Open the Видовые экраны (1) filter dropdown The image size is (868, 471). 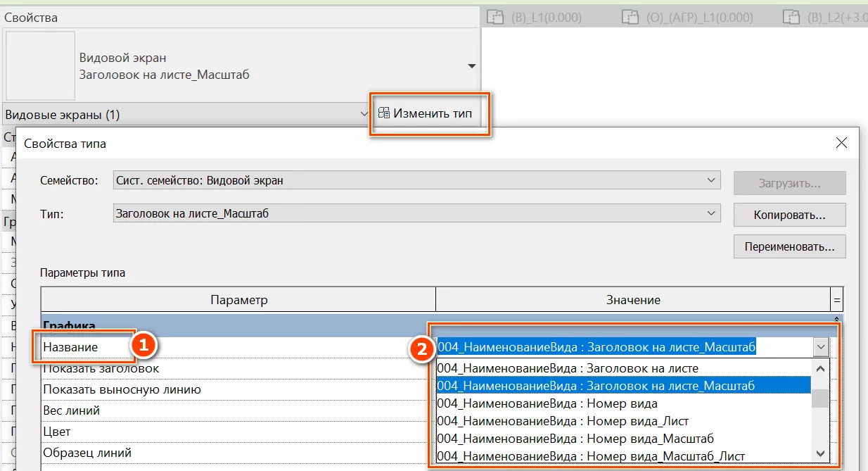click(364, 113)
